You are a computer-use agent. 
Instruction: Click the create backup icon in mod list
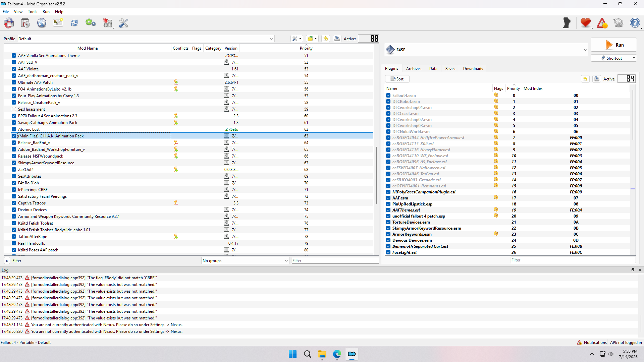pyautogui.click(x=337, y=39)
